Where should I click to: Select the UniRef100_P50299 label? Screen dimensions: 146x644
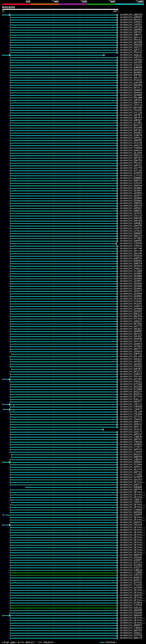(x=131, y=367)
